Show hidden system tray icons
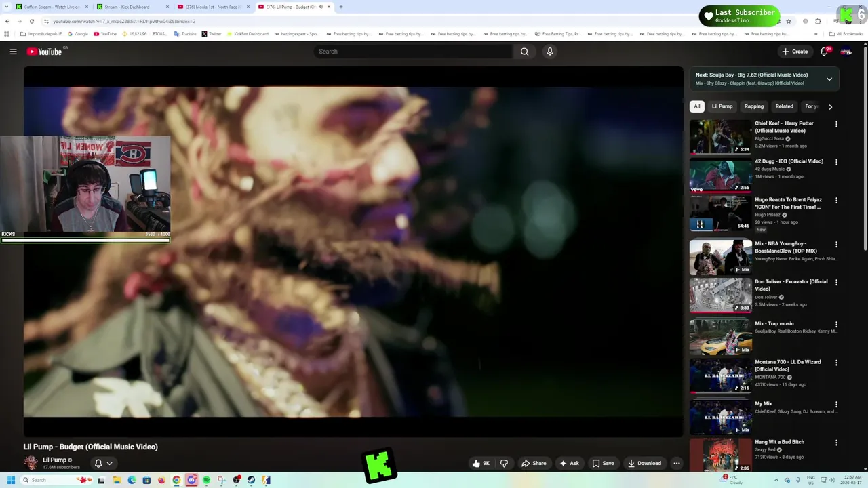This screenshot has height=488, width=868. pos(776,480)
